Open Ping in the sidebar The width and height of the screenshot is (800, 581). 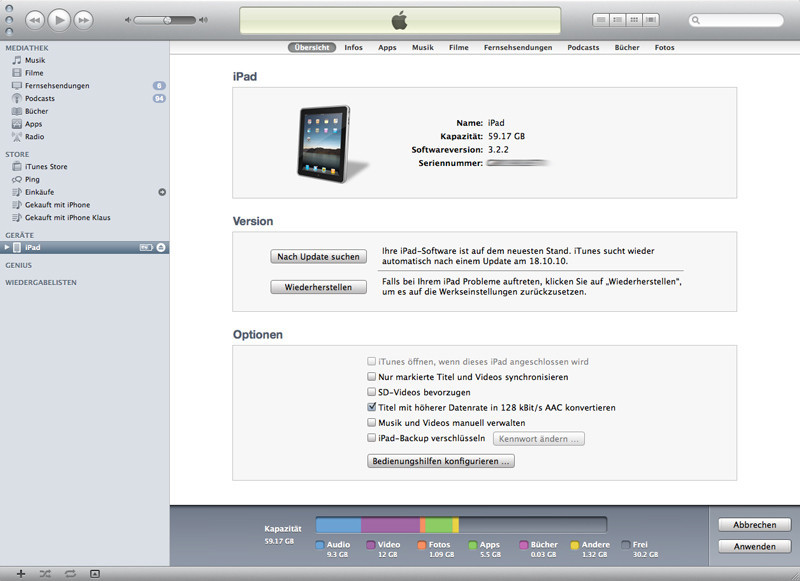[85, 180]
